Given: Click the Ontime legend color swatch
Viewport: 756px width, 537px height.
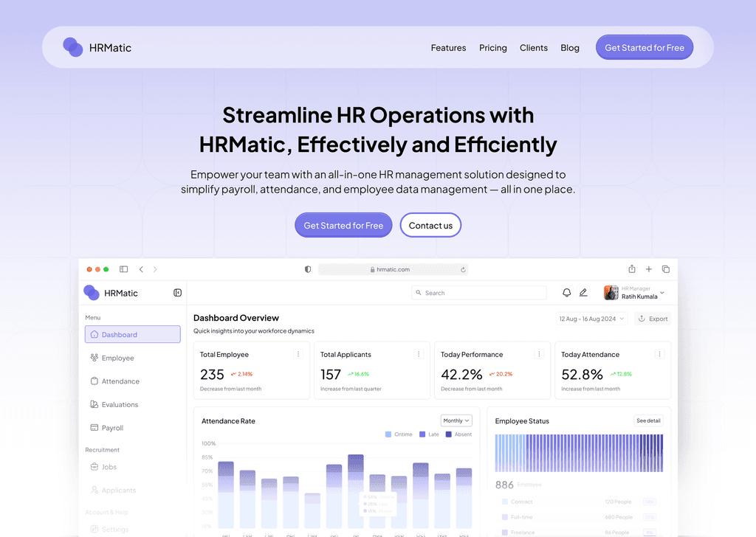Looking at the screenshot, I should coord(388,434).
